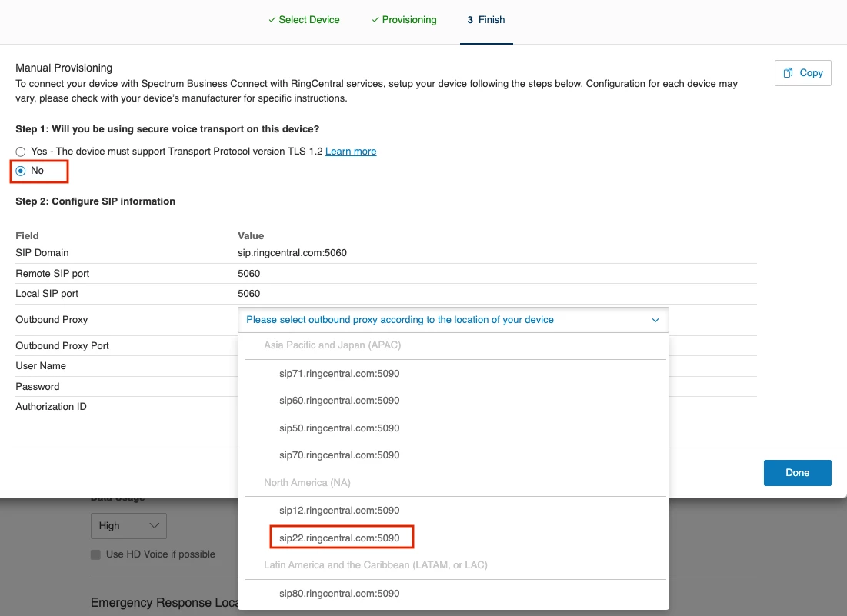Image resolution: width=847 pixels, height=616 pixels.
Task: Click the North America (NA) group header
Action: [x=307, y=483]
